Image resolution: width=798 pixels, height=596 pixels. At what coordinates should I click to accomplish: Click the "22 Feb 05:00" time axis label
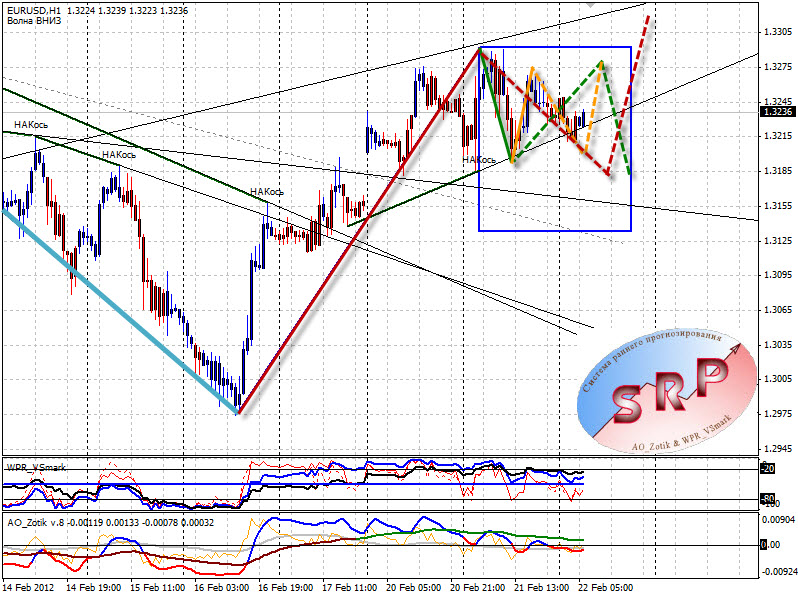click(x=606, y=587)
